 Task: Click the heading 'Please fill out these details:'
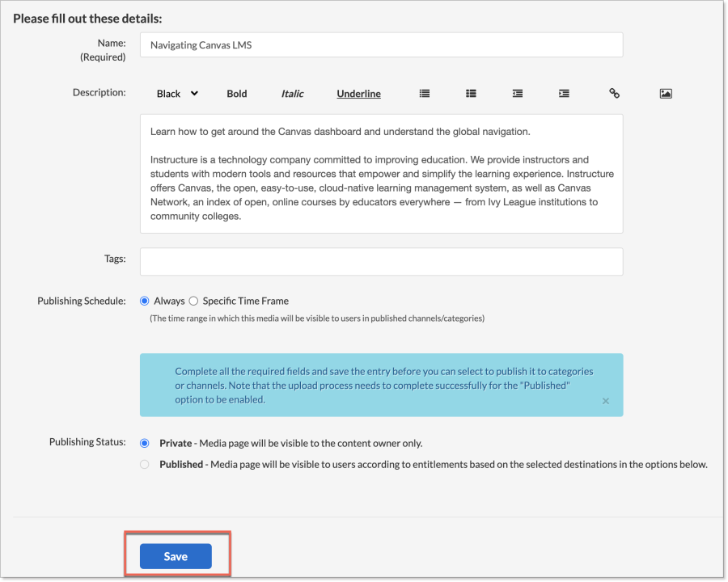(87, 19)
